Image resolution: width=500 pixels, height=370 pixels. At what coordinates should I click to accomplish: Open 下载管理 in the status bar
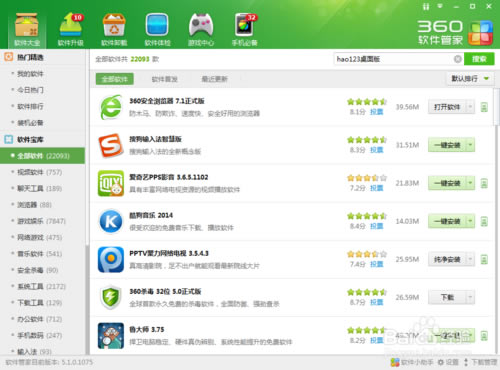coord(480,362)
